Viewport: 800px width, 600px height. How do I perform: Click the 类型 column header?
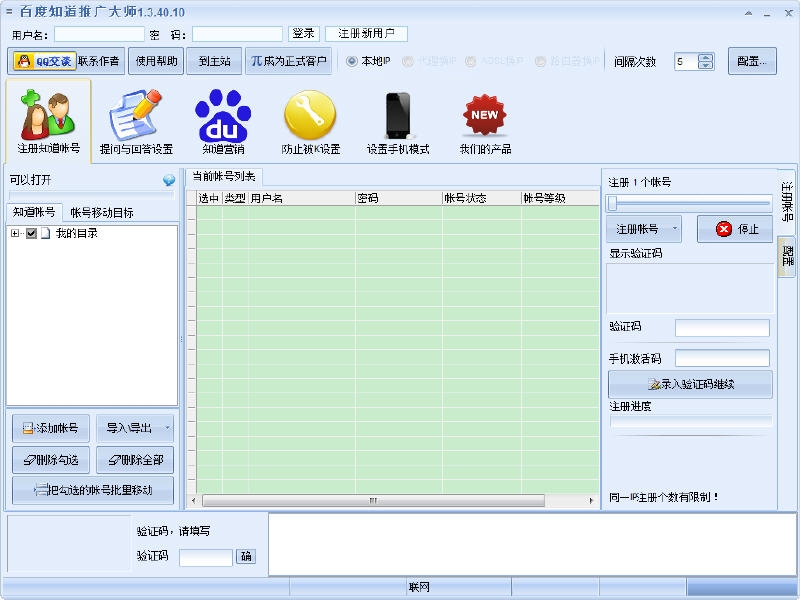tap(236, 198)
